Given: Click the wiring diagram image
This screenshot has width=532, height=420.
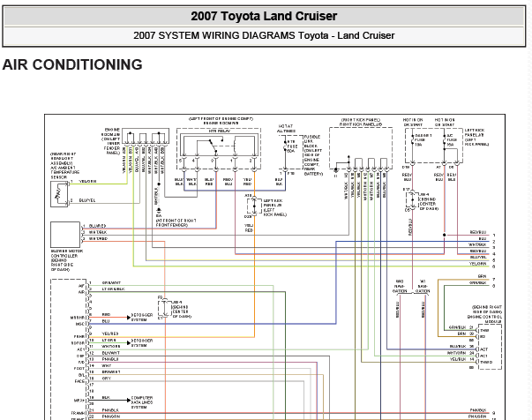Looking at the screenshot, I should pyautogui.click(x=274, y=267).
